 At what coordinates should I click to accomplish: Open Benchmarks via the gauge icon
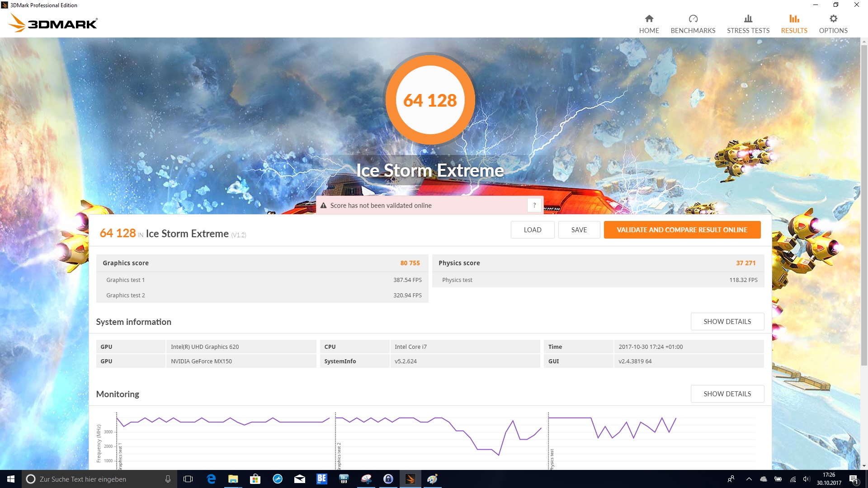(x=693, y=19)
